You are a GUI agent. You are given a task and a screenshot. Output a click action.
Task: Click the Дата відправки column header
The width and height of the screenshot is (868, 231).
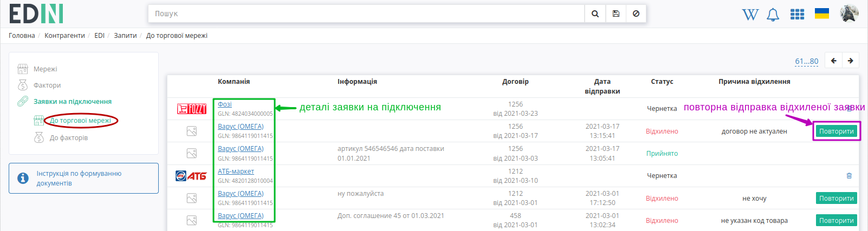pos(603,87)
